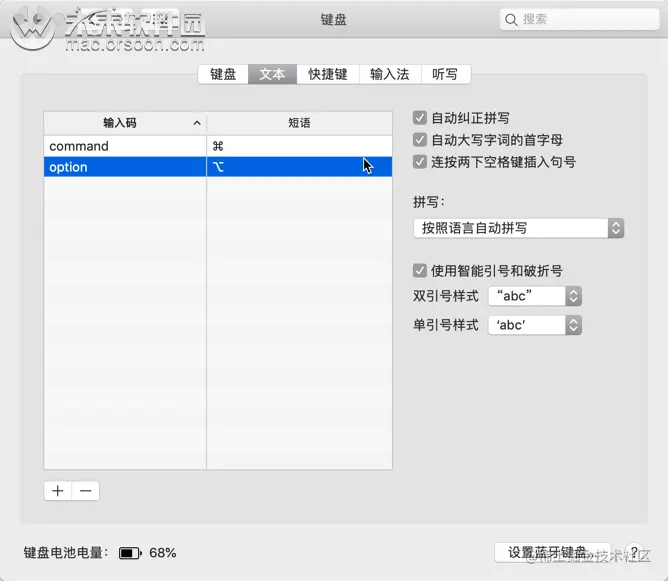
Task: Click the 搜索 search field
Action: 579,20
